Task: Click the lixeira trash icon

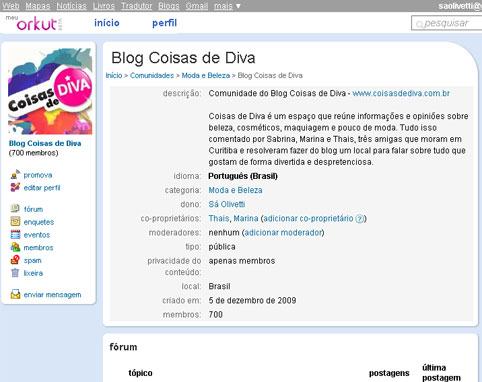Action: 15,273
